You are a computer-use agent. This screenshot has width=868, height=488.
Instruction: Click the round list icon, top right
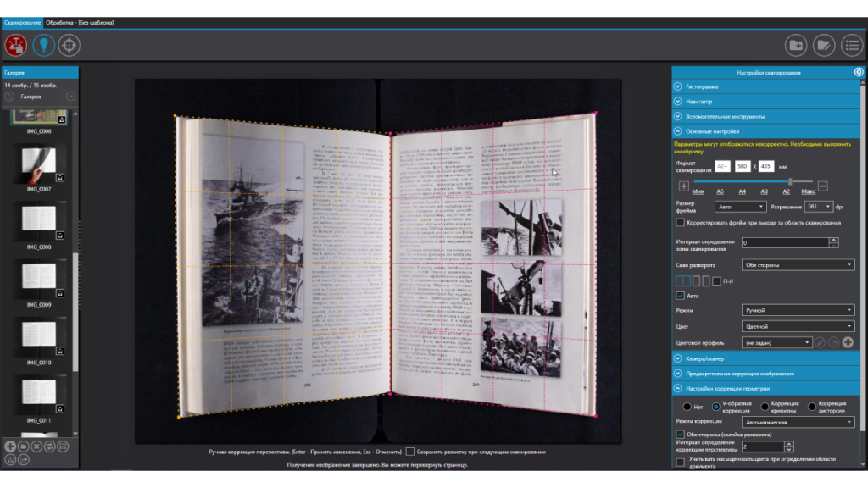(x=851, y=46)
